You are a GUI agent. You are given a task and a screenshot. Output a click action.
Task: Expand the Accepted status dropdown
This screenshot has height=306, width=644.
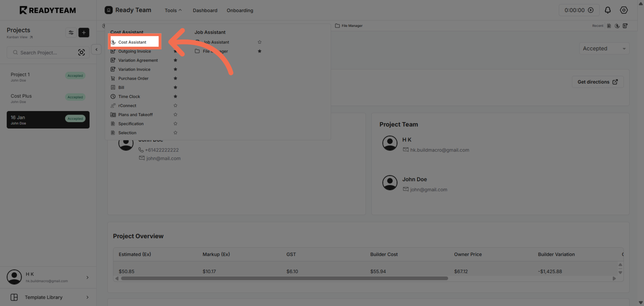604,49
